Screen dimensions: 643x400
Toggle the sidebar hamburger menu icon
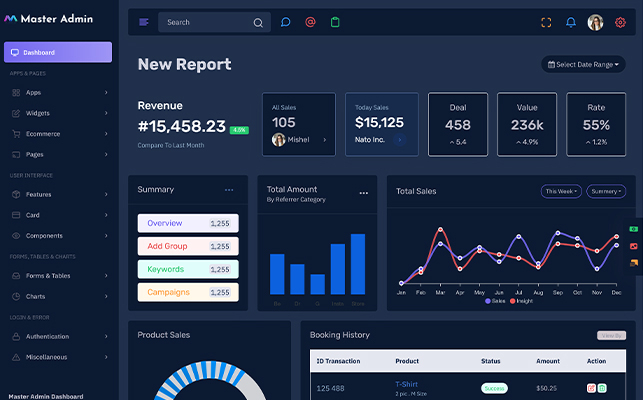click(144, 22)
